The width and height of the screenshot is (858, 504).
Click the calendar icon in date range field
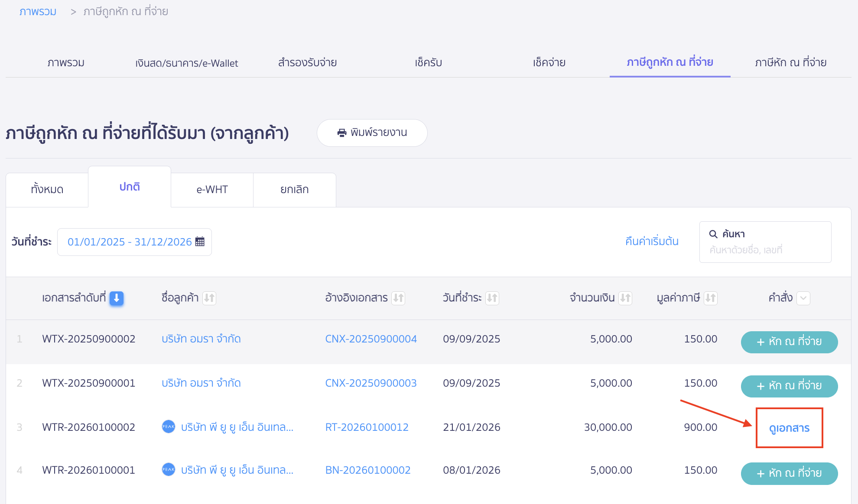point(200,242)
